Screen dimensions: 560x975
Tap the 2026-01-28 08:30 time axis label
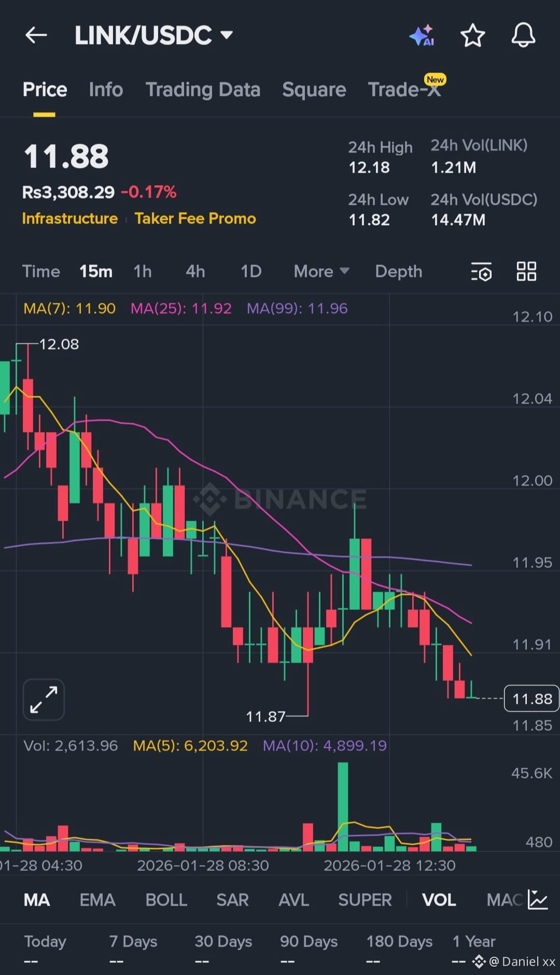203,866
